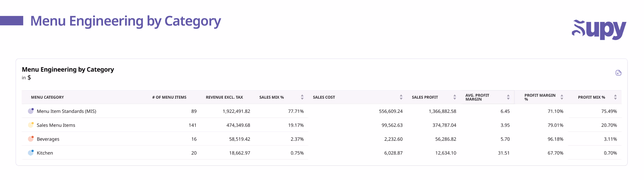644x180 pixels.
Task: Click the Supy logo
Action: pyautogui.click(x=599, y=29)
